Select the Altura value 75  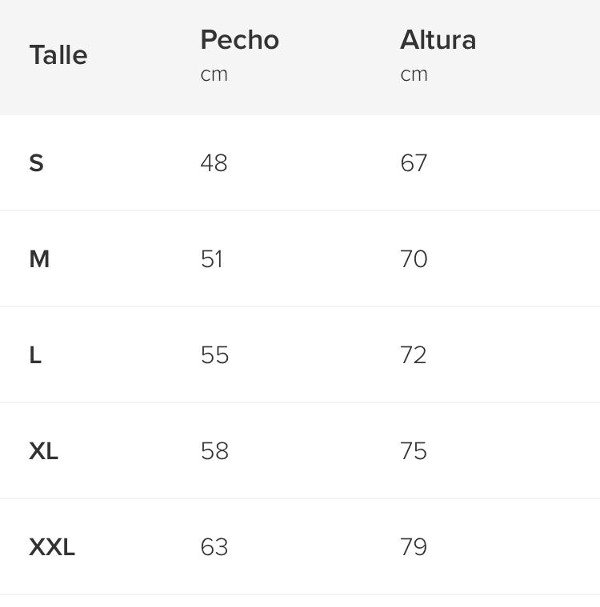coord(413,451)
